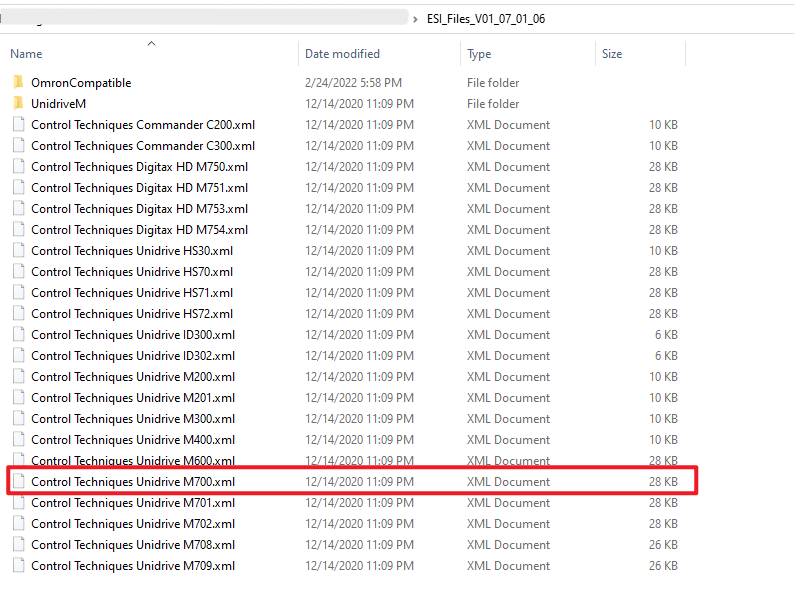This screenshot has width=794, height=589.
Task: Select Control Techniques Commander C200.xml
Action: [143, 125]
